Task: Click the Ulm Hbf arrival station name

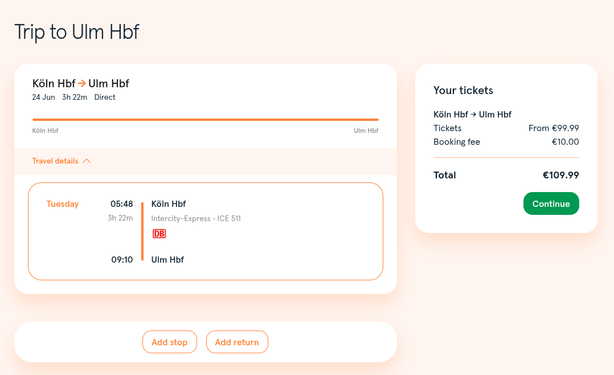Action: click(x=168, y=260)
